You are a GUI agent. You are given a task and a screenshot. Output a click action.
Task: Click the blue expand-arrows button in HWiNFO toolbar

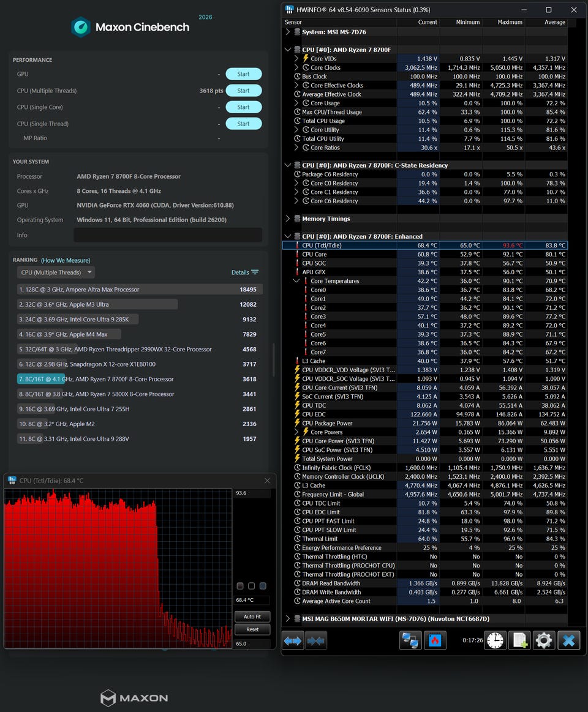tap(293, 641)
